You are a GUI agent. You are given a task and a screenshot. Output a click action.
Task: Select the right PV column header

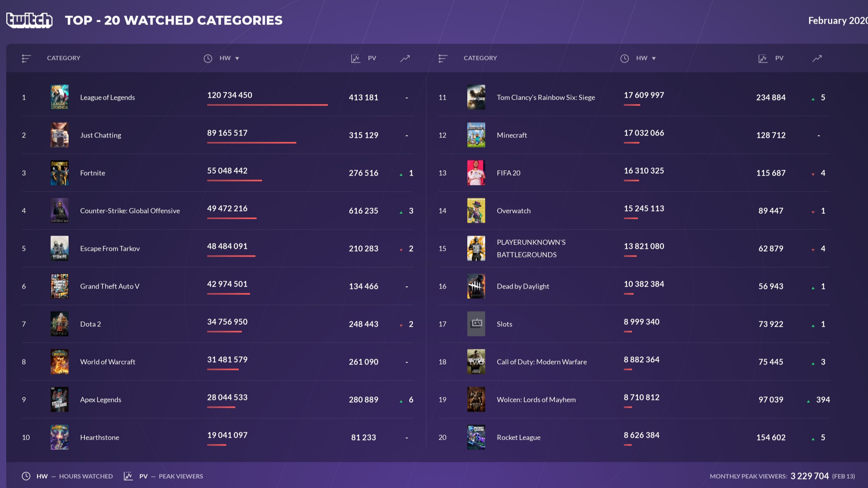click(x=779, y=58)
